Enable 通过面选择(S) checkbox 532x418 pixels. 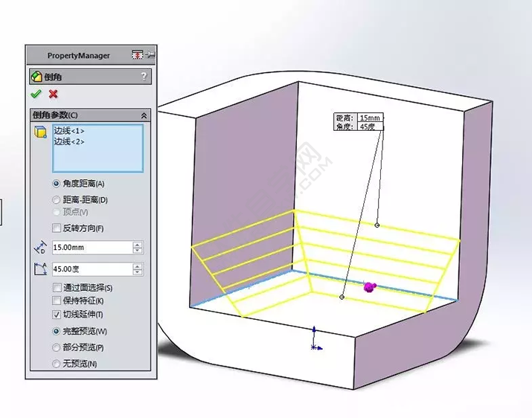57,288
